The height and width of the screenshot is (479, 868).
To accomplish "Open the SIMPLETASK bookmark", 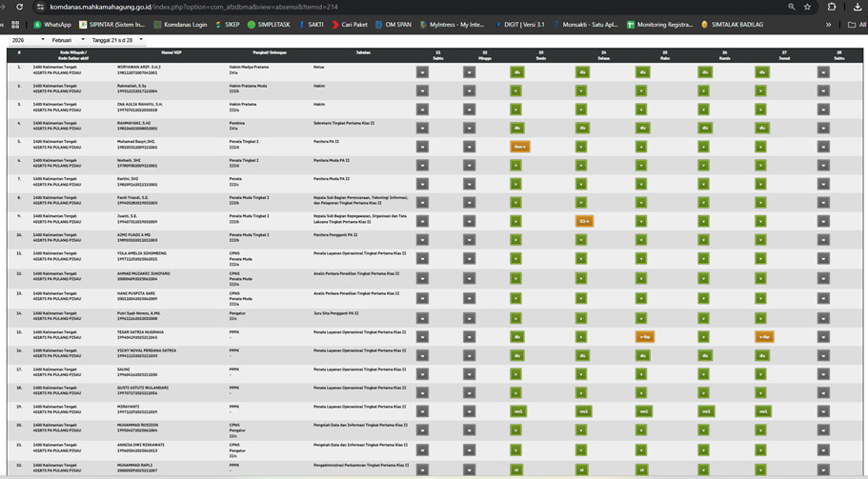I will (x=269, y=25).
